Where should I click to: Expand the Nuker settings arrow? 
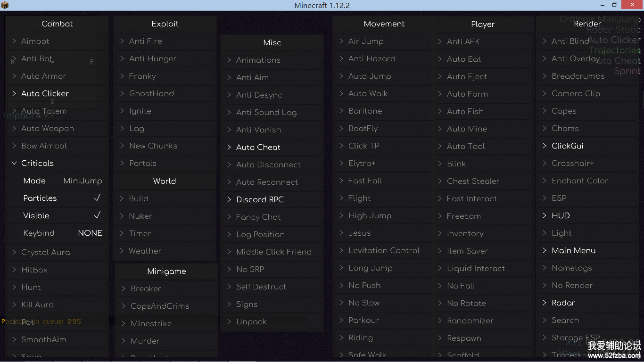click(122, 216)
